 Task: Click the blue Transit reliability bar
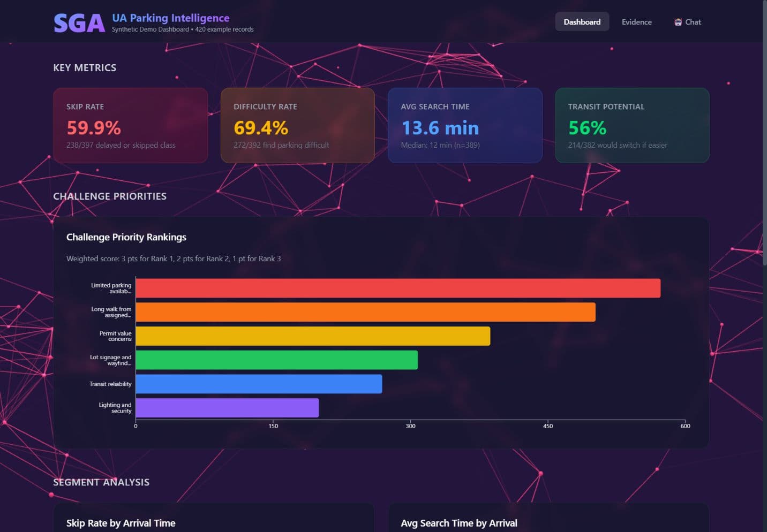coord(259,384)
